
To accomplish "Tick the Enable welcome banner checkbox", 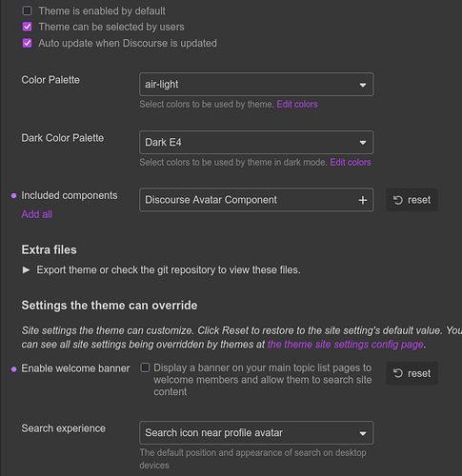I will (145, 367).
